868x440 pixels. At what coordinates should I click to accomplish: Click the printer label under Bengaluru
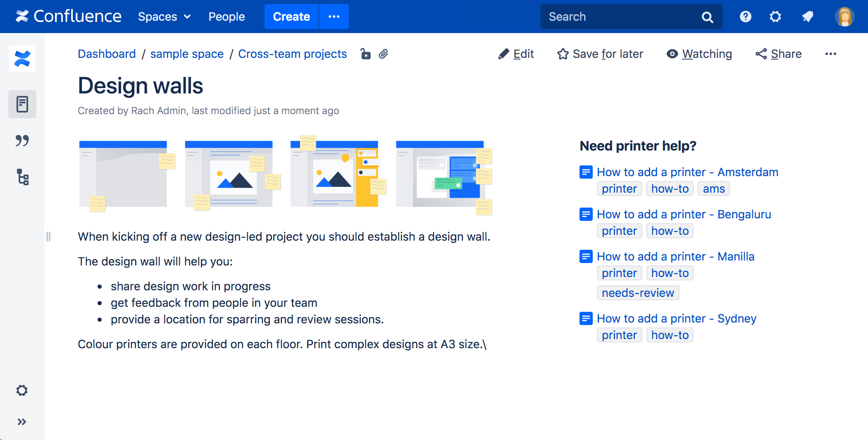[x=619, y=231]
